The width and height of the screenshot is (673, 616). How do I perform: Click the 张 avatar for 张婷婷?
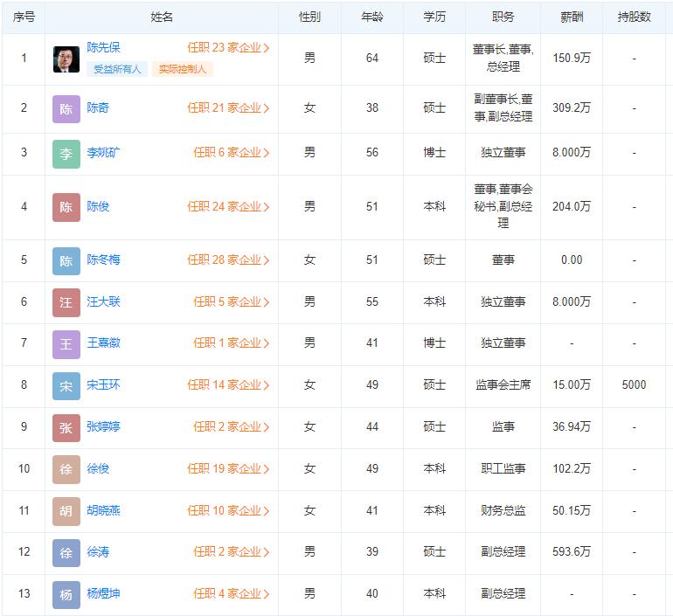point(66,427)
